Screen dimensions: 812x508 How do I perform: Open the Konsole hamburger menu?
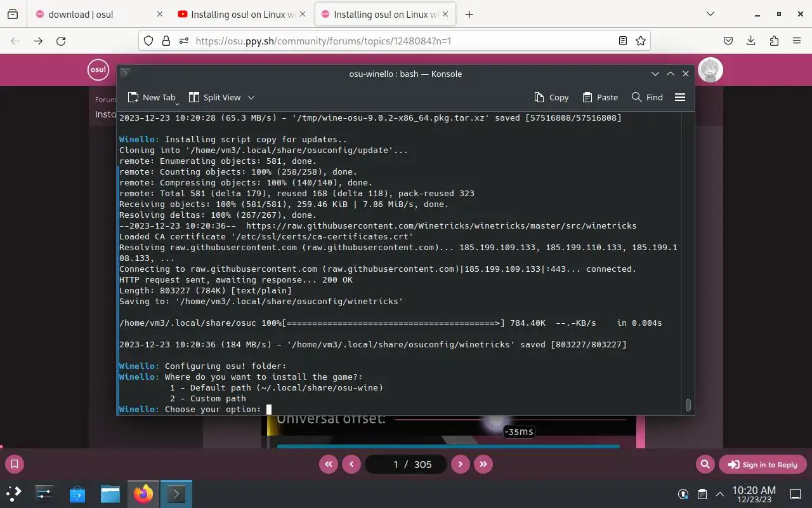[680, 97]
